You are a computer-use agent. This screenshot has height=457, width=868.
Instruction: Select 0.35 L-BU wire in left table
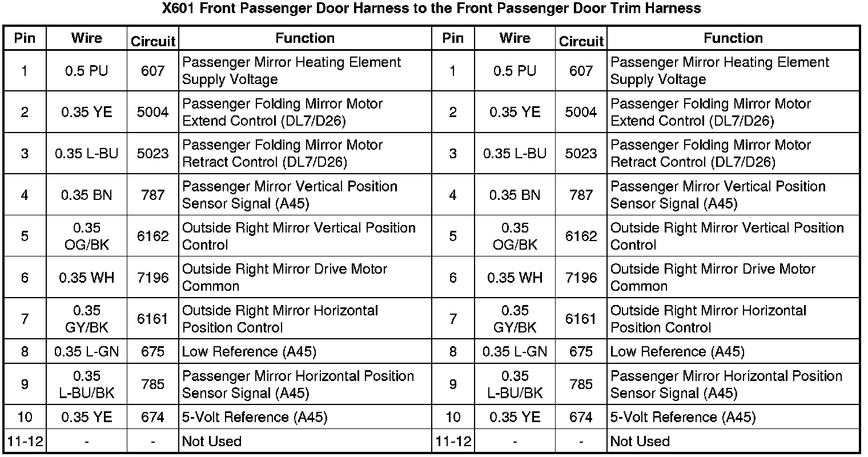tap(86, 154)
